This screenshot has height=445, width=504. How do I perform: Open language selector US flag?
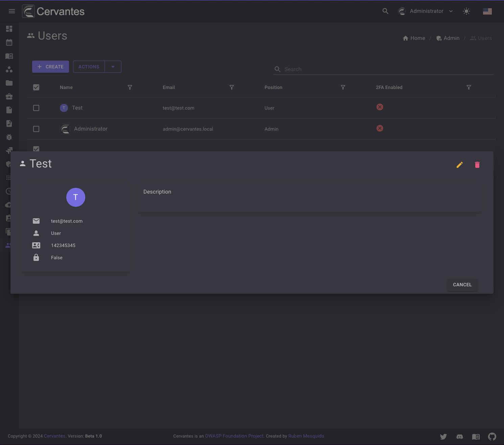pyautogui.click(x=487, y=11)
